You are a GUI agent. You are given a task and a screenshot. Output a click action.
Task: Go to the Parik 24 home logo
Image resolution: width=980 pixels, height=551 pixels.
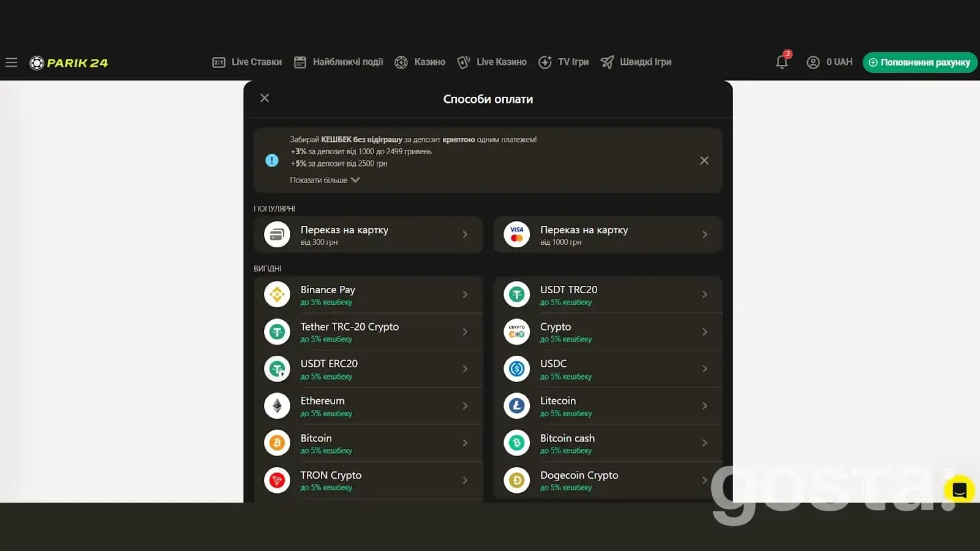pos(69,62)
